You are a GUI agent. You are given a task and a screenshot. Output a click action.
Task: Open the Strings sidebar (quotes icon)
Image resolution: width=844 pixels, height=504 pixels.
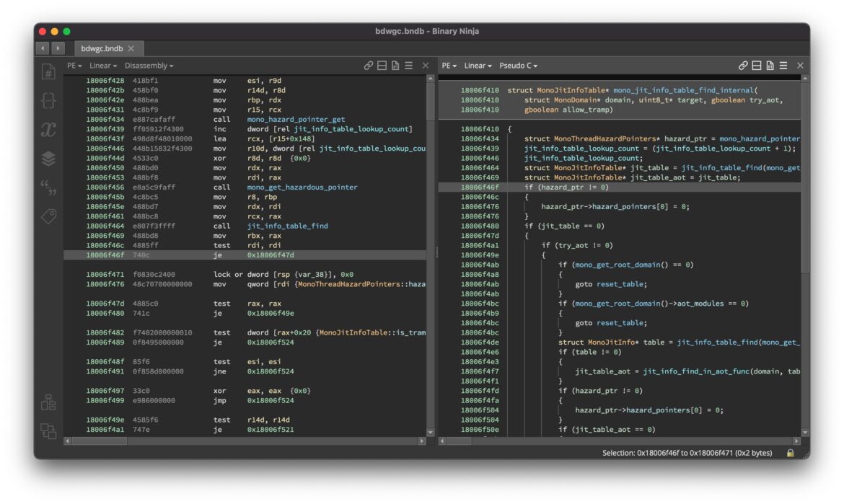click(x=48, y=187)
